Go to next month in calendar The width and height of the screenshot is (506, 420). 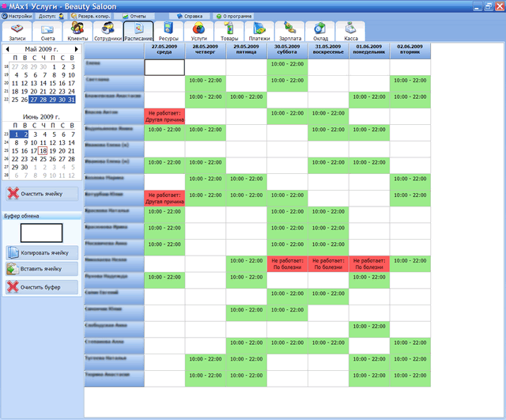point(76,49)
